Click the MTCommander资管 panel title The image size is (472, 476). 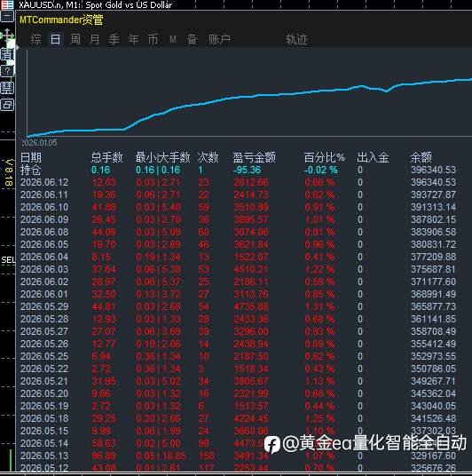click(61, 20)
